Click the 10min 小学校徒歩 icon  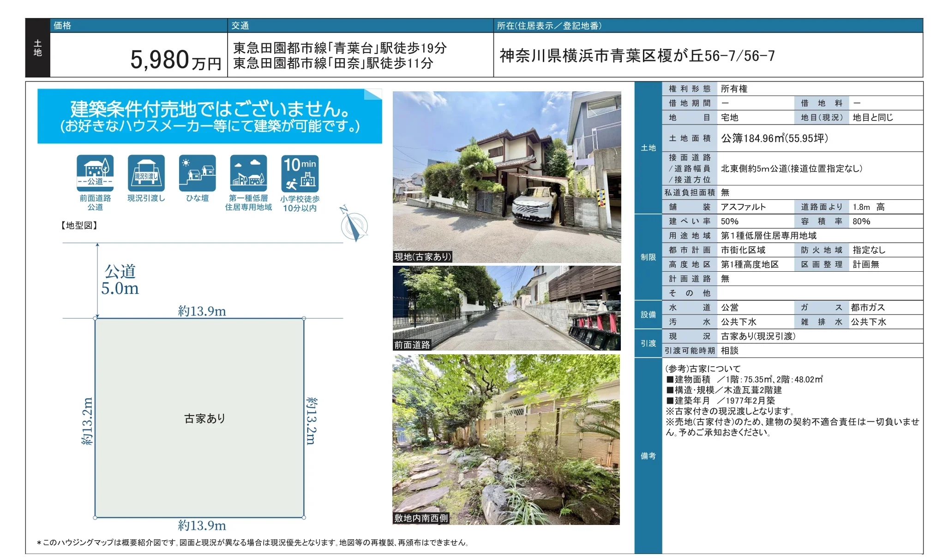click(x=300, y=173)
